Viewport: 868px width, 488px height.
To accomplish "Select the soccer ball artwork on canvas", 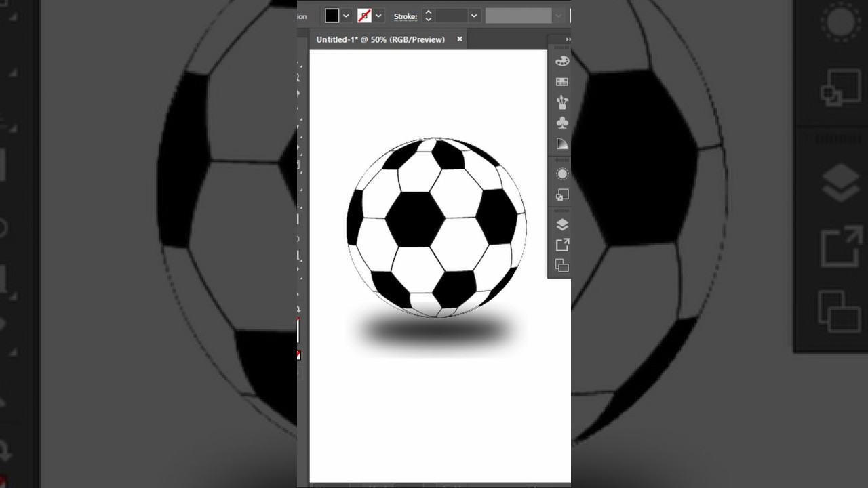I will [436, 227].
